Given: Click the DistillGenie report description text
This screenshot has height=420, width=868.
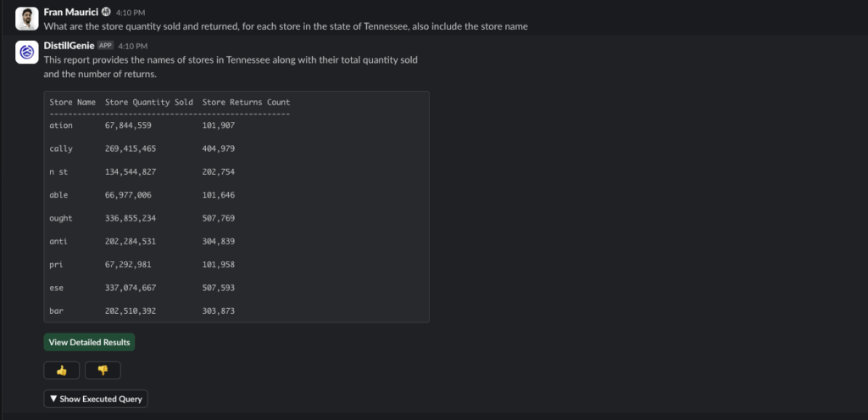Looking at the screenshot, I should click(x=231, y=66).
